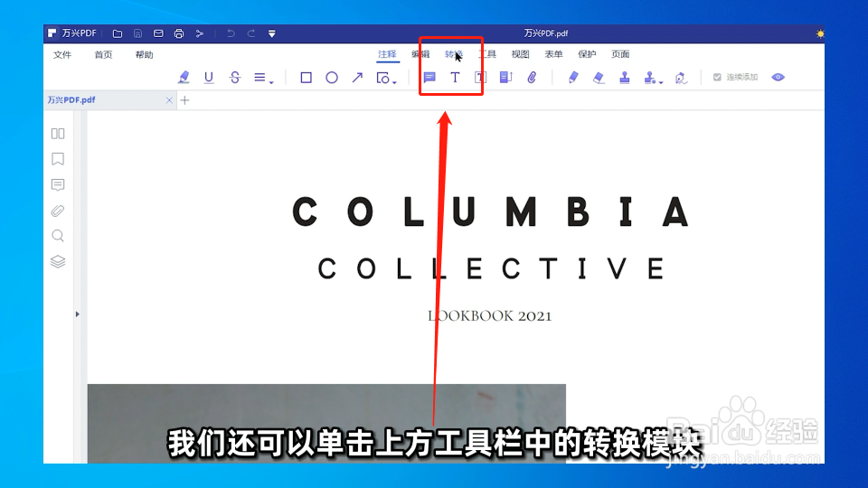The width and height of the screenshot is (868, 488).
Task: Select the Arrow drawing tool
Action: 358,78
